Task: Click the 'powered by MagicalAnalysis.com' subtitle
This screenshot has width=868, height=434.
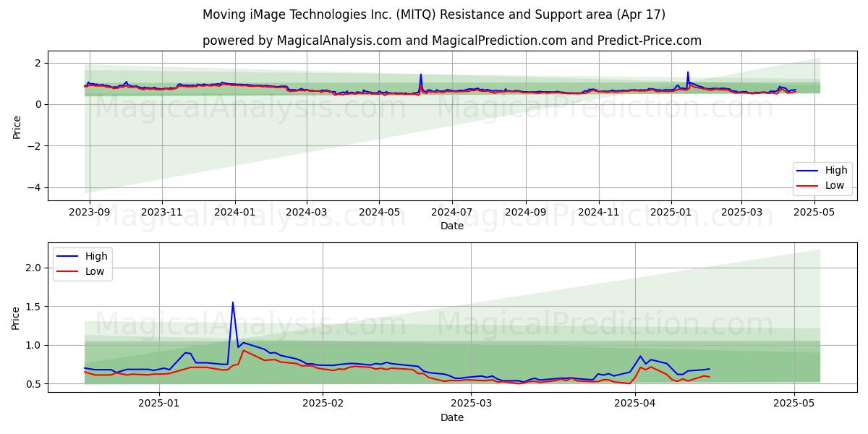Action: (x=452, y=41)
